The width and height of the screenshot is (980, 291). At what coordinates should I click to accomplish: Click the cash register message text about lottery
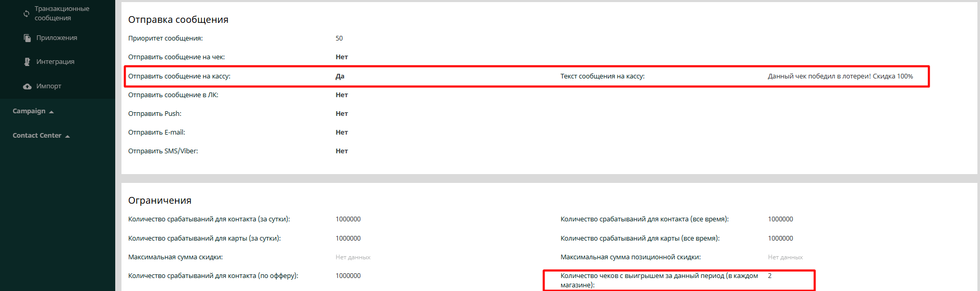click(840, 76)
